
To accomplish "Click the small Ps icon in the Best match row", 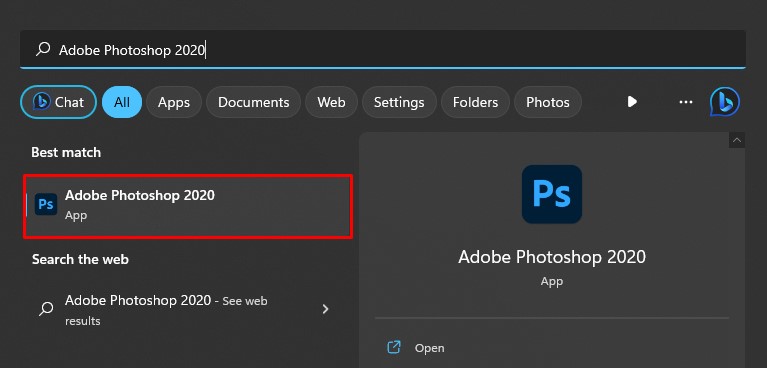I will [46, 204].
